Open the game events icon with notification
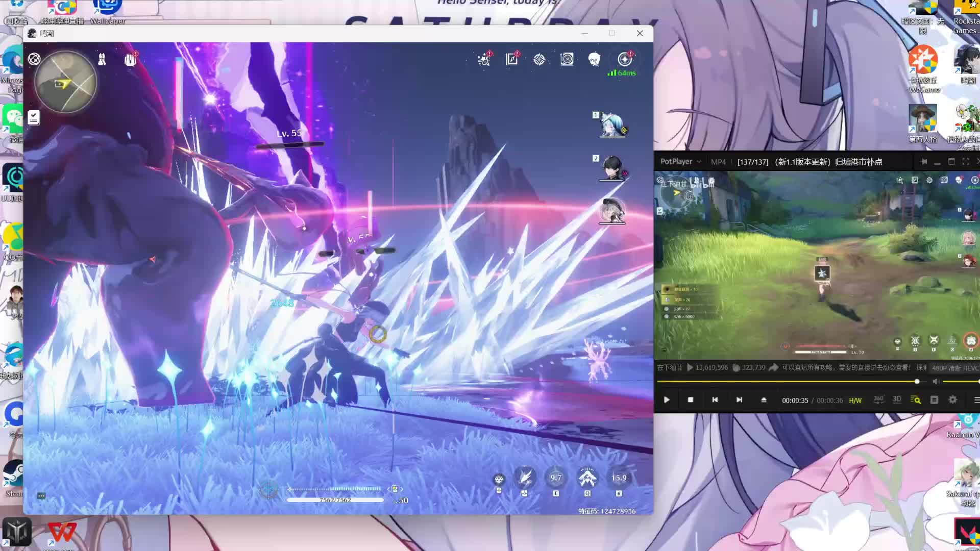This screenshot has width=980, height=551. (484, 60)
